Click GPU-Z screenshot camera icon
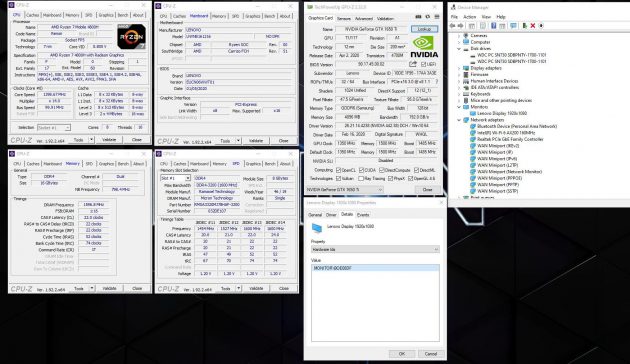The height and width of the screenshot is (364, 630). (418, 17)
